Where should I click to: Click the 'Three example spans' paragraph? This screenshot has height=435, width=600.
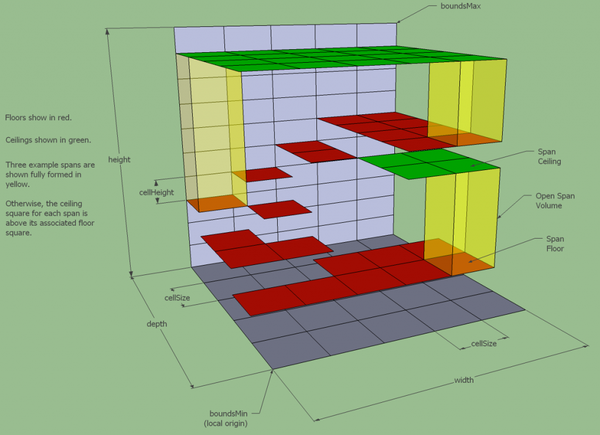pos(50,174)
